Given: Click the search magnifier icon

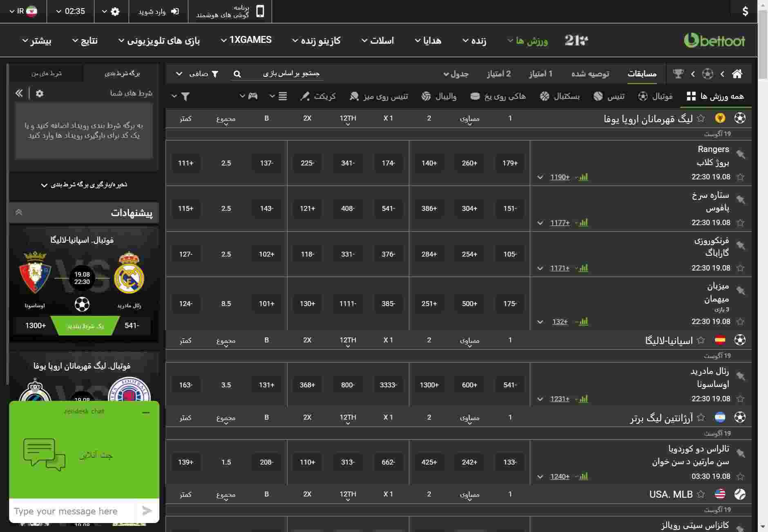Looking at the screenshot, I should (237, 74).
